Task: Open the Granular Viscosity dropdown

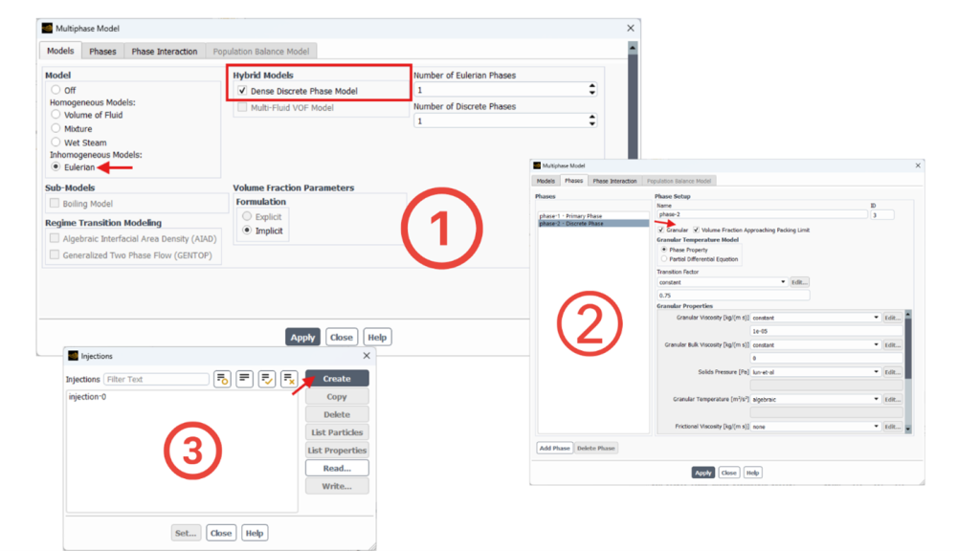Action: click(876, 318)
